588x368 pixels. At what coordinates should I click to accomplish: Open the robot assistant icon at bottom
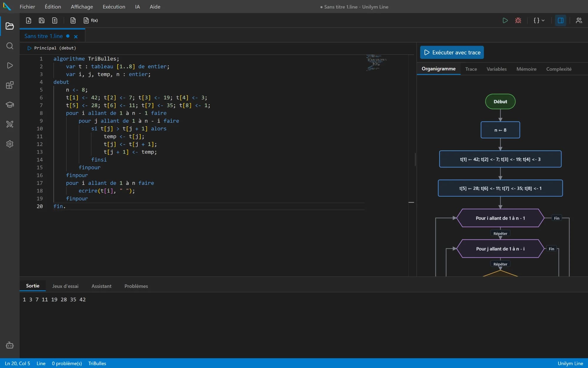(x=10, y=345)
